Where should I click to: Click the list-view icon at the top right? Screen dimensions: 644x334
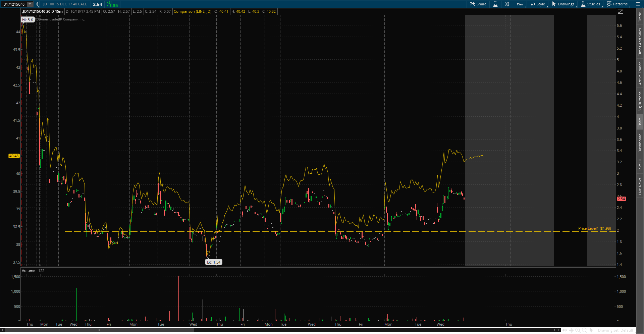[x=638, y=4]
